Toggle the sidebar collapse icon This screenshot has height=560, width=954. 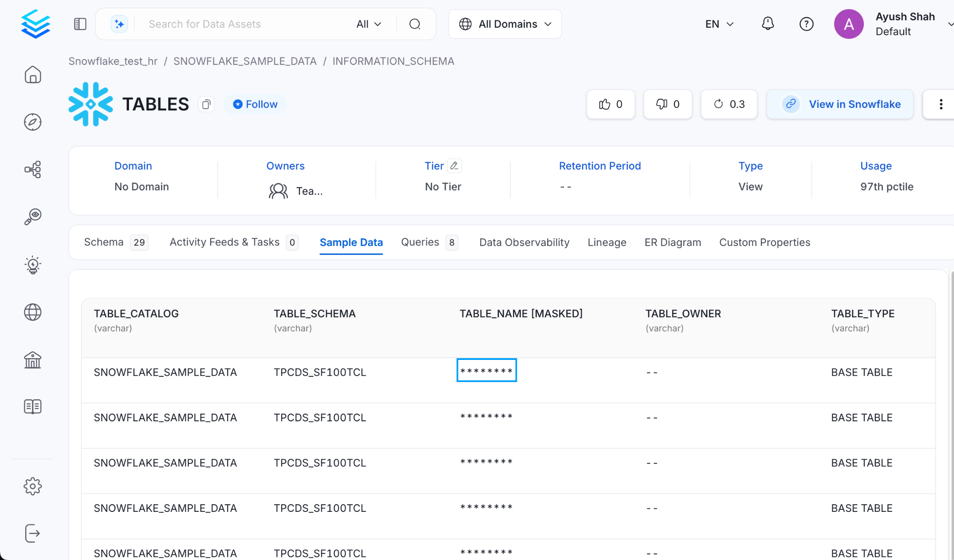click(x=80, y=24)
